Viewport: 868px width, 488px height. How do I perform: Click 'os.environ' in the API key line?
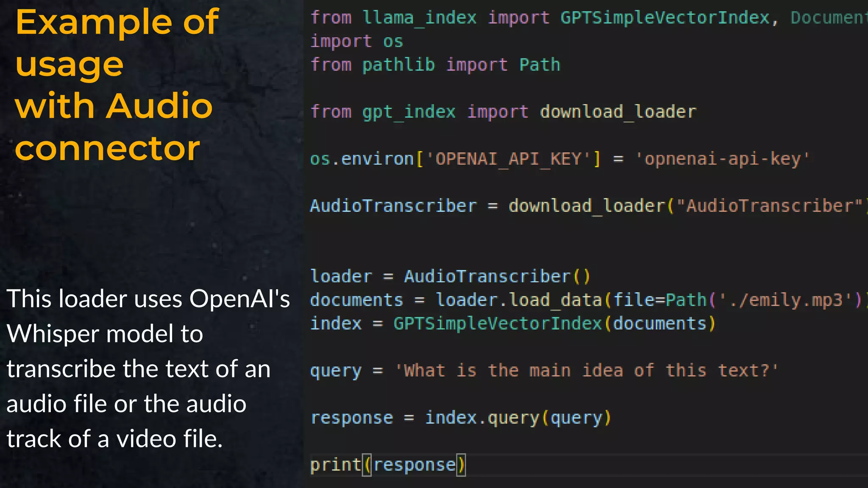coord(362,159)
